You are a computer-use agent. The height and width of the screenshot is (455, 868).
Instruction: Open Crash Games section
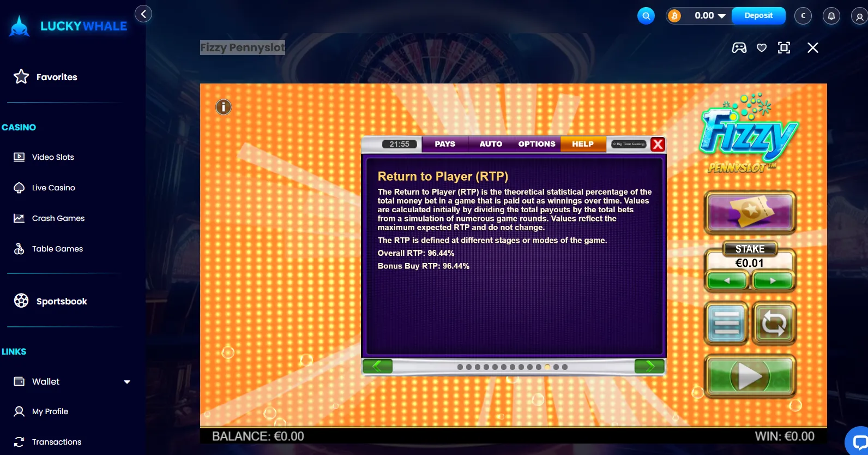tap(49, 218)
